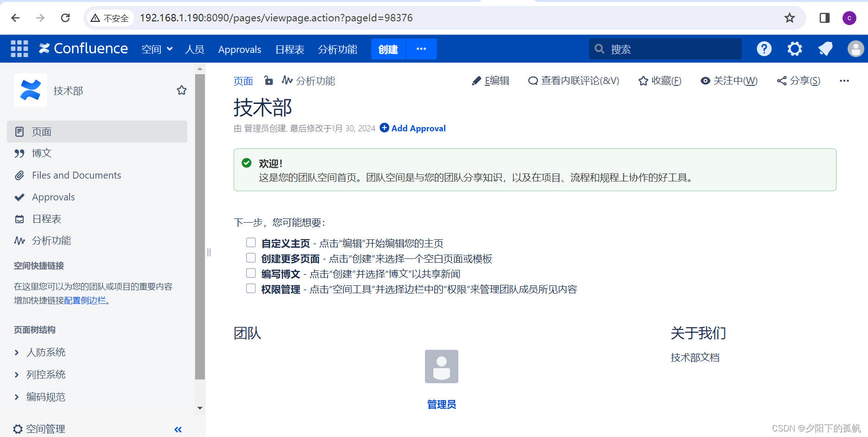Click the 管理员 profile picture
Image resolution: width=868 pixels, height=437 pixels.
point(442,366)
